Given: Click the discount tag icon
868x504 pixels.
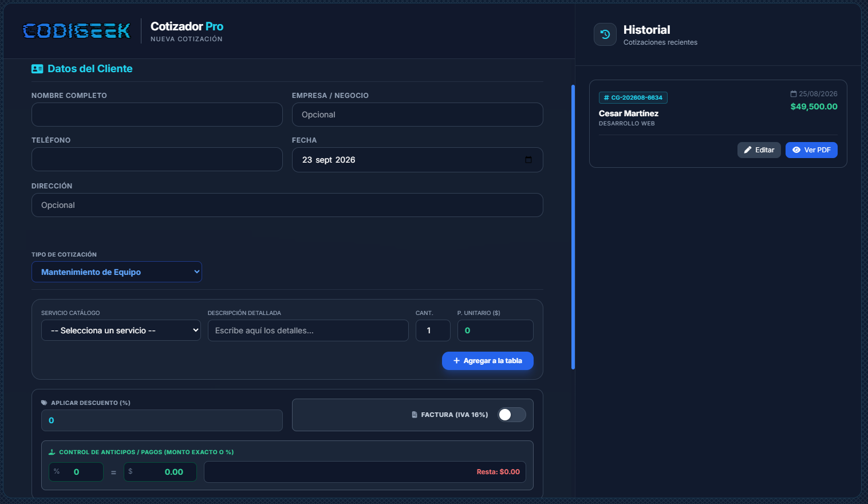Looking at the screenshot, I should pos(44,403).
